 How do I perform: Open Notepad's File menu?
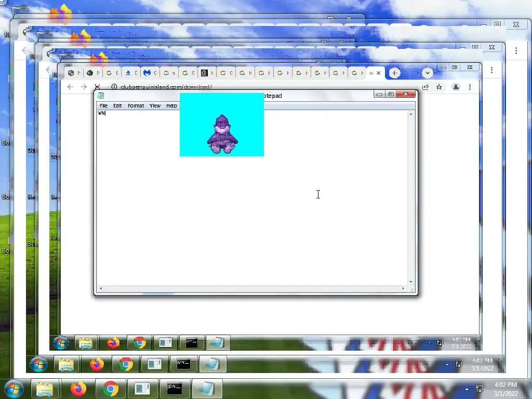click(104, 106)
